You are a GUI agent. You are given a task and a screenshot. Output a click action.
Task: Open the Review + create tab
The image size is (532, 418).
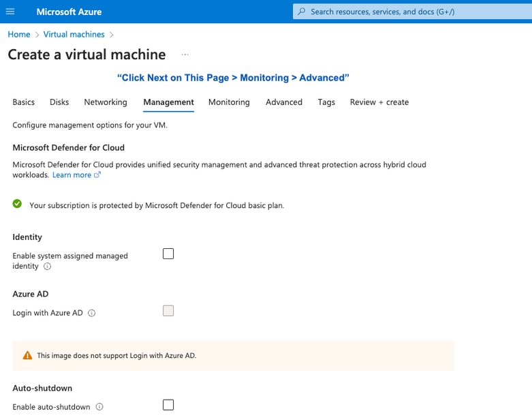pyautogui.click(x=379, y=102)
